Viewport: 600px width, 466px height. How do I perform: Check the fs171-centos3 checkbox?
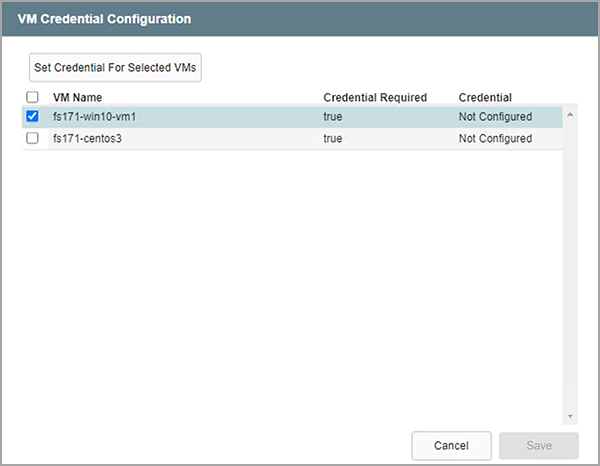pyautogui.click(x=32, y=139)
